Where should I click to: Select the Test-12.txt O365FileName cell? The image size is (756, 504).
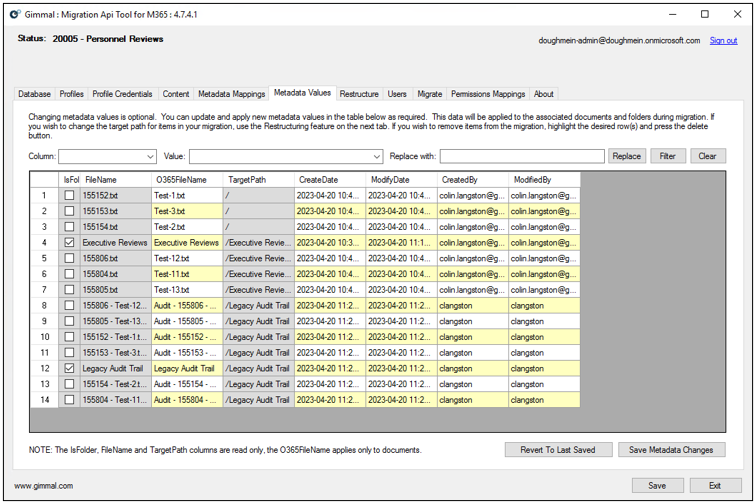pyautogui.click(x=187, y=258)
